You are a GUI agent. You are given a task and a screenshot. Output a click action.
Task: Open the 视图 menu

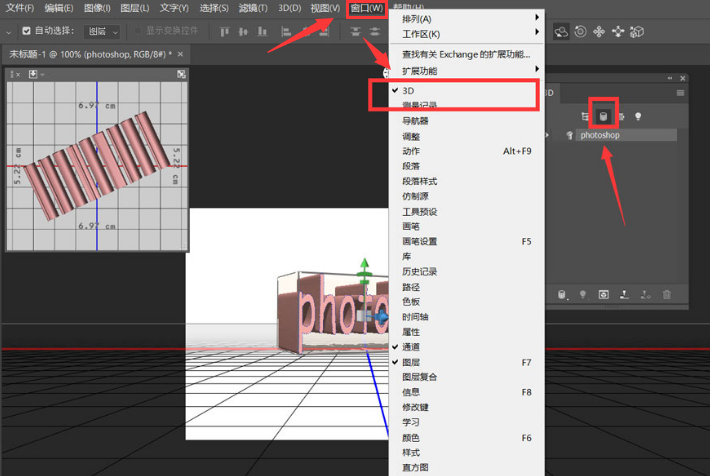coord(325,8)
